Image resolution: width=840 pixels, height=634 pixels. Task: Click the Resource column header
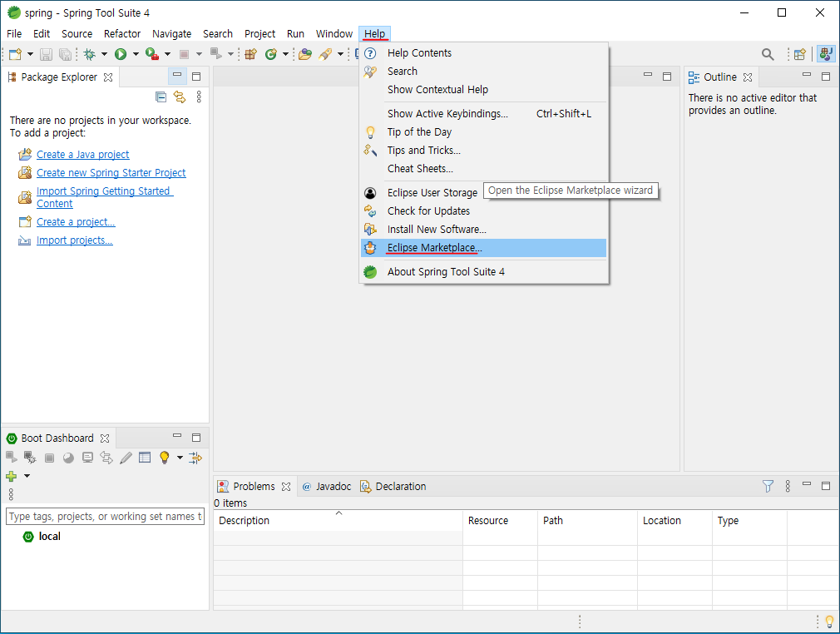click(501, 520)
